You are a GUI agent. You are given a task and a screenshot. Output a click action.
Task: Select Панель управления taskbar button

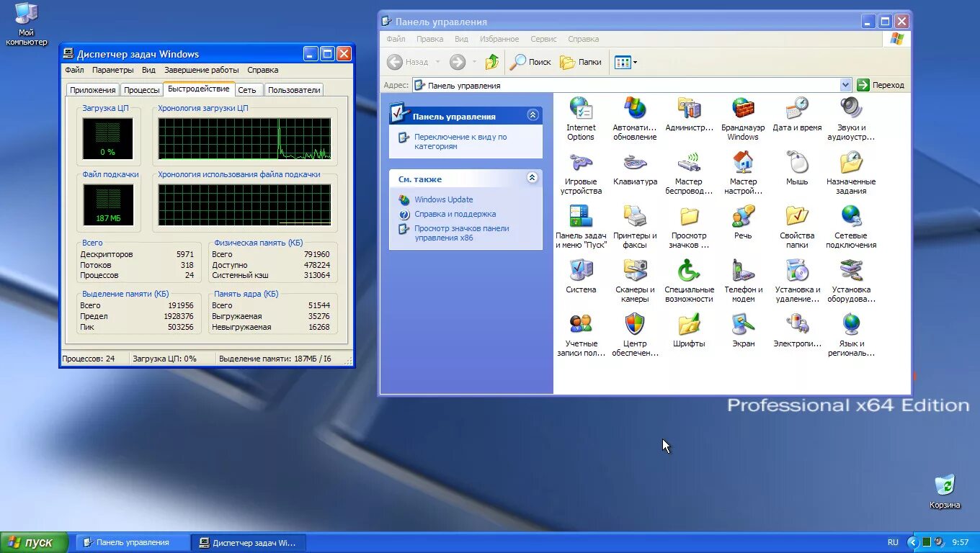pos(133,542)
